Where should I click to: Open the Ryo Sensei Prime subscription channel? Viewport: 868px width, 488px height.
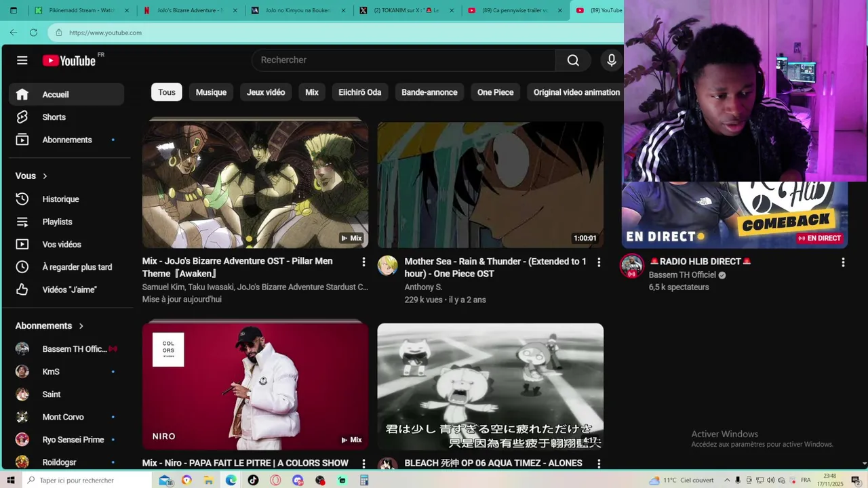[x=66, y=439]
